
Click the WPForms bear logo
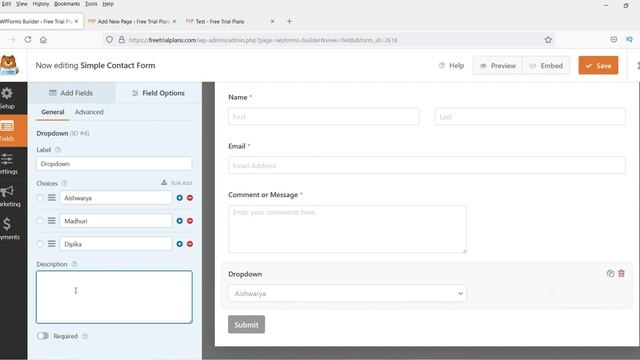point(9,65)
